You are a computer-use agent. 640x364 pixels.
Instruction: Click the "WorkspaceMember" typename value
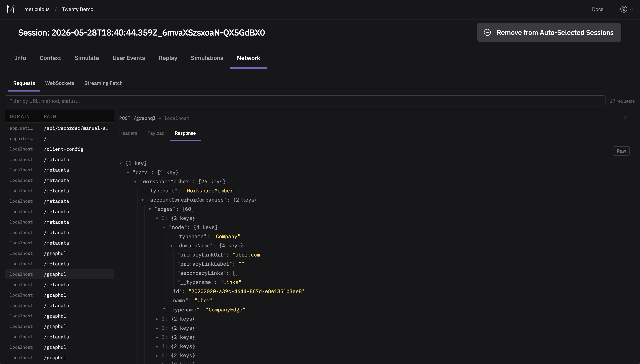210,191
